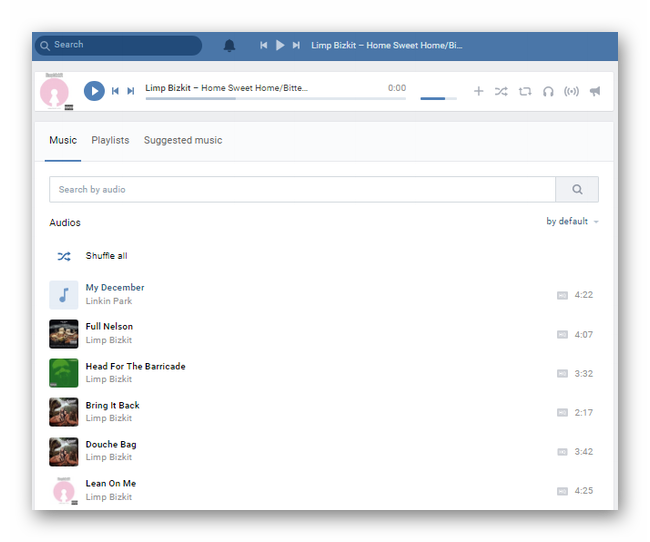The image size is (650, 542).
Task: Click the player track title Limp Bizkit – Home Sweet Home/Bitte...
Action: point(226,88)
